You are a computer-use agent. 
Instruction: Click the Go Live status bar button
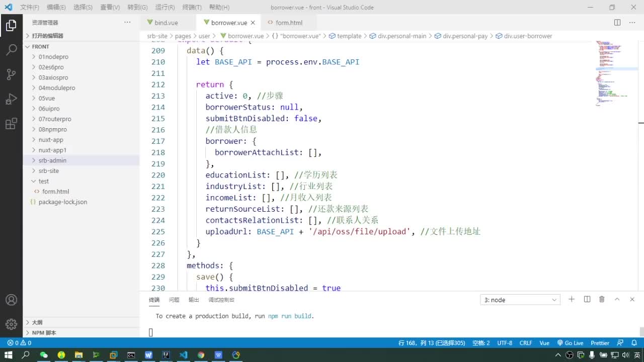(x=570, y=343)
